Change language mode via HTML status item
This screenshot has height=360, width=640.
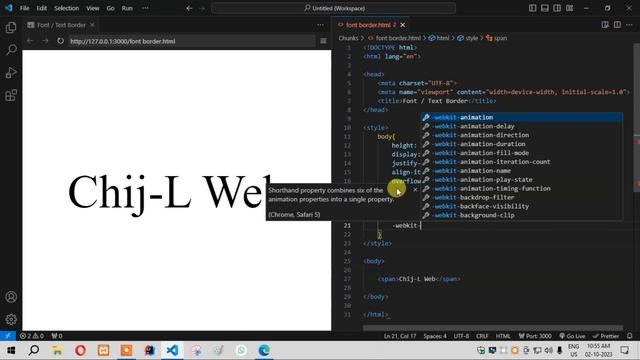coord(503,336)
